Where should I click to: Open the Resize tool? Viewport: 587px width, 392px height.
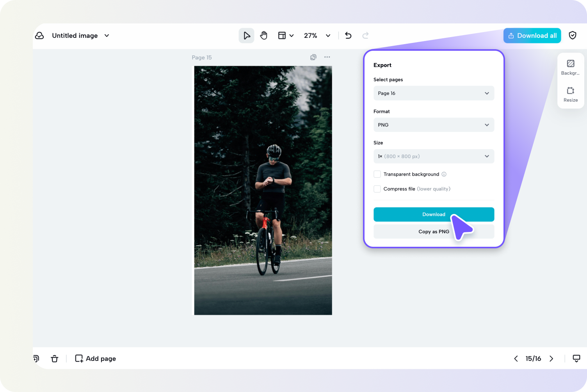570,94
